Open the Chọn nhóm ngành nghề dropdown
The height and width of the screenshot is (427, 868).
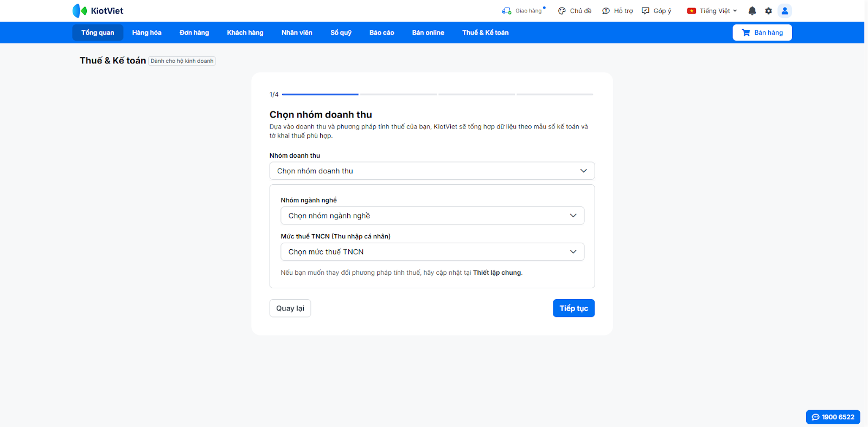(432, 216)
